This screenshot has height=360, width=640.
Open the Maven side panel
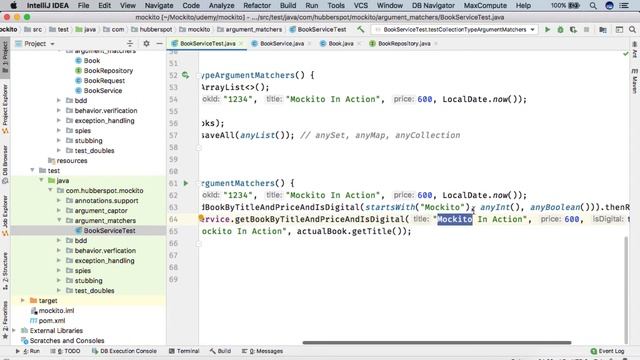[x=635, y=82]
